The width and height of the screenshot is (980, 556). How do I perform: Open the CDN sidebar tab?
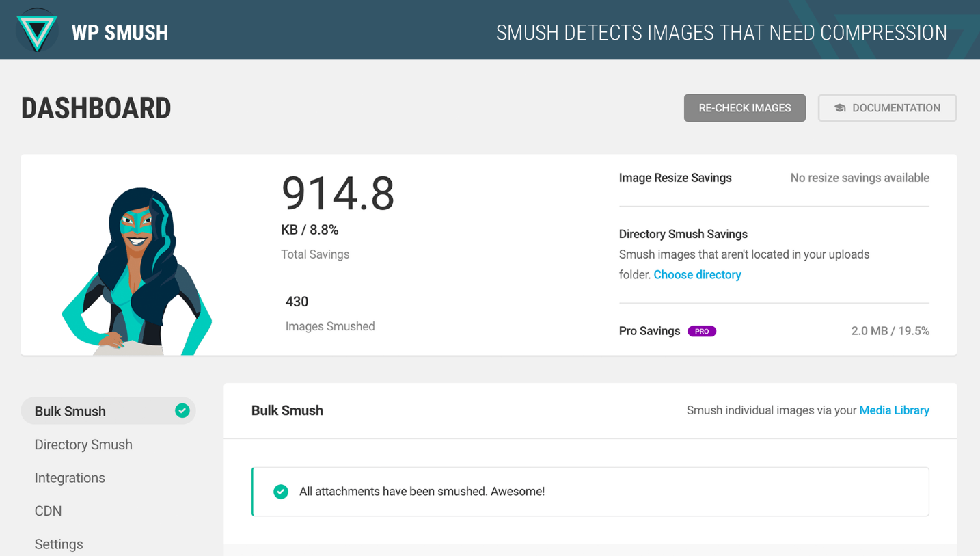click(48, 511)
